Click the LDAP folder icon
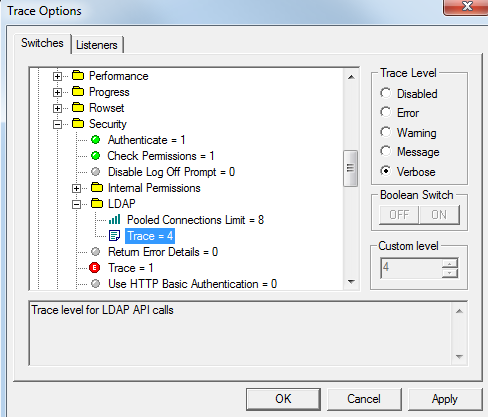Screen dimensions: 488x417 pyautogui.click(x=97, y=203)
